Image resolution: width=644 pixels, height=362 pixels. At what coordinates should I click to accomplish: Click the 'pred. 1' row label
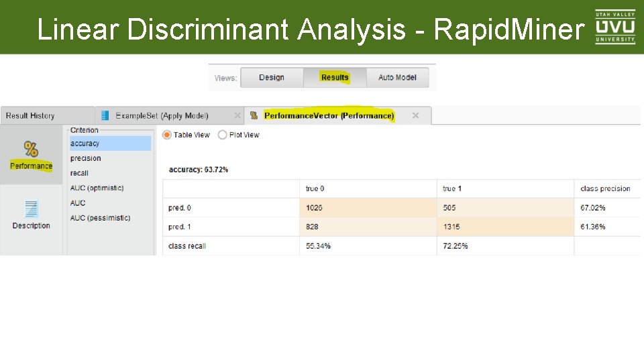tap(231, 227)
